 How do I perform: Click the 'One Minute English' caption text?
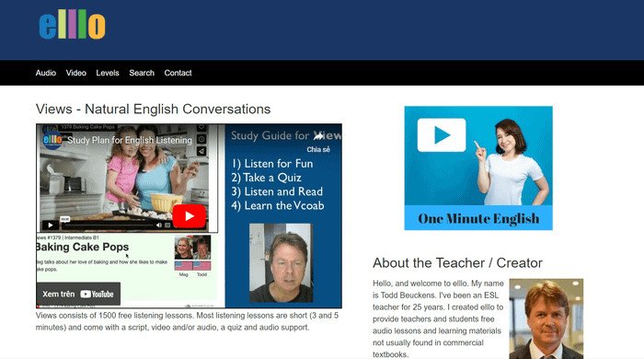point(478,218)
